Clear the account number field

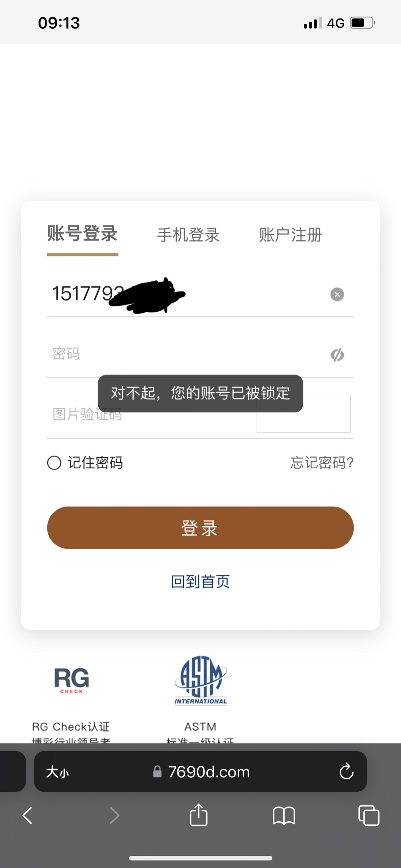click(337, 294)
